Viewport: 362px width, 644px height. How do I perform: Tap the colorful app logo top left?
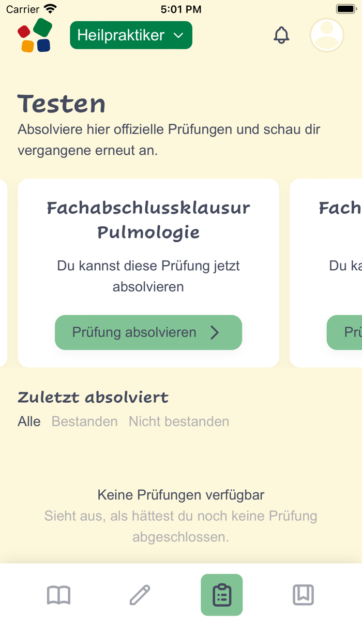click(34, 35)
